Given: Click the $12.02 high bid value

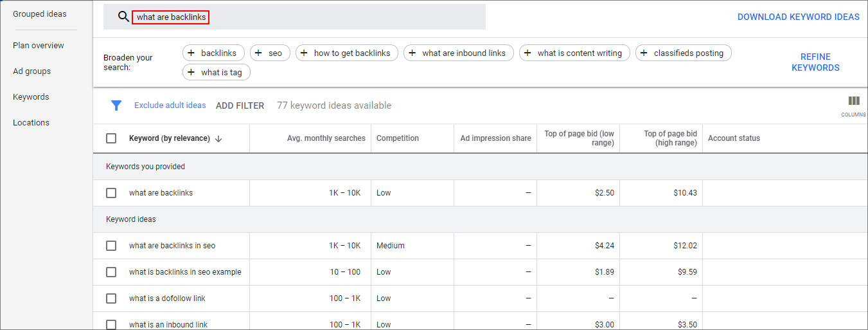Looking at the screenshot, I should (687, 246).
